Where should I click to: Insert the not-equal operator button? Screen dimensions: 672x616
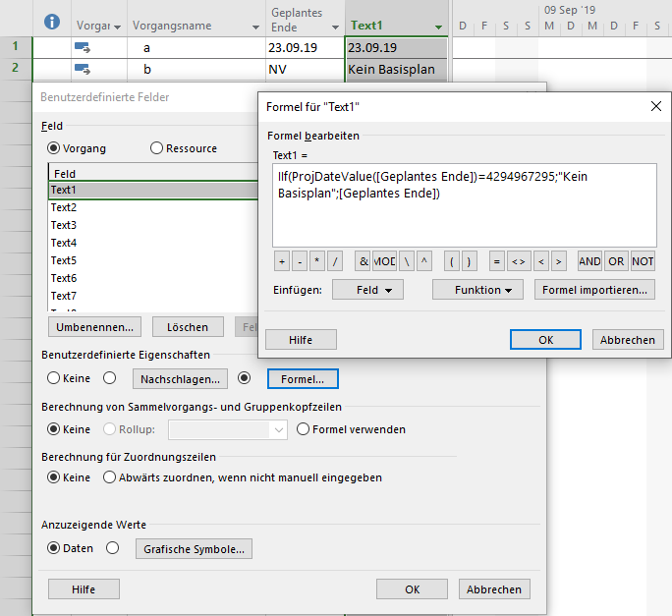tap(518, 261)
